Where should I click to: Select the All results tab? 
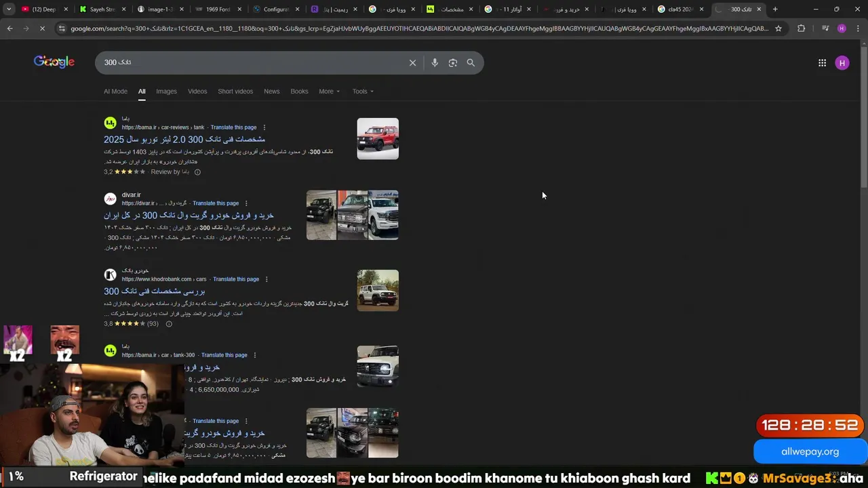point(142,91)
